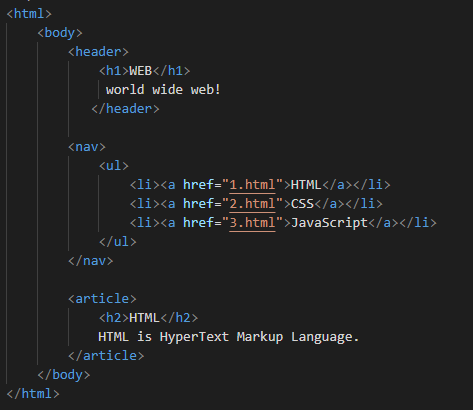Click the opening <header> tag

click(x=98, y=52)
